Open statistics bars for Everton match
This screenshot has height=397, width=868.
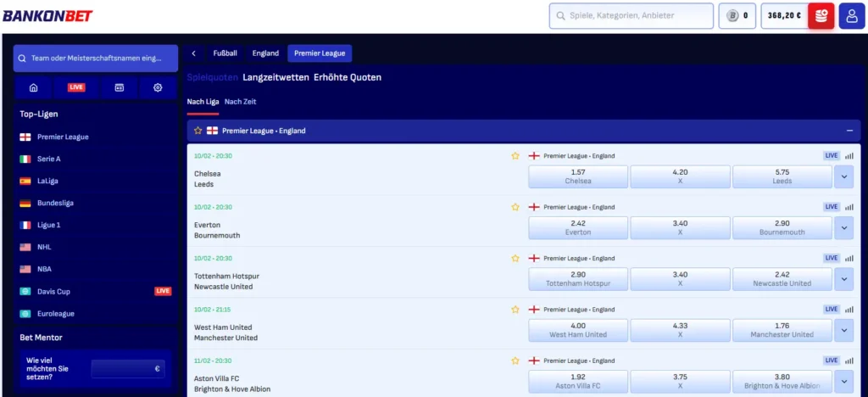pos(849,207)
